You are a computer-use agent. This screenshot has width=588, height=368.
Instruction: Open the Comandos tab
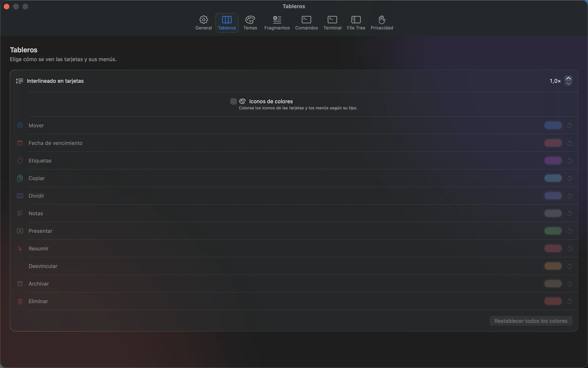tap(306, 23)
